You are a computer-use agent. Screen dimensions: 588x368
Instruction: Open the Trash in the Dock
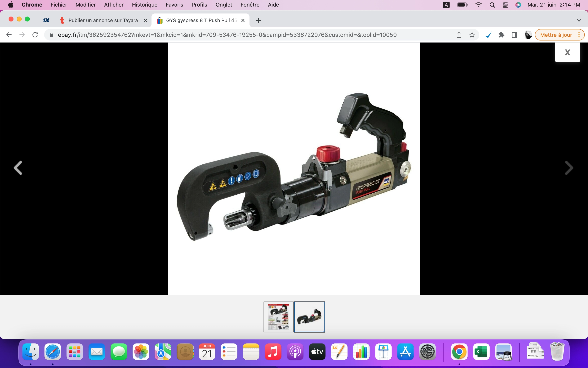tap(557, 351)
